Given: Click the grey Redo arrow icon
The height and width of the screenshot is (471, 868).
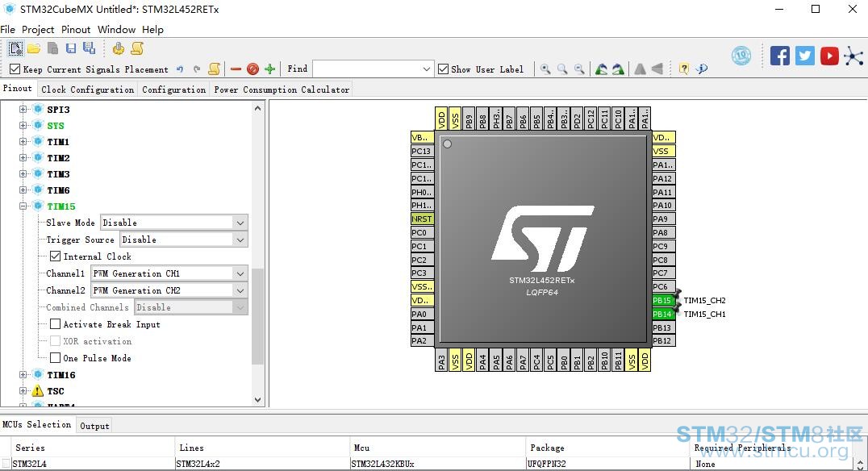Looking at the screenshot, I should (197, 69).
